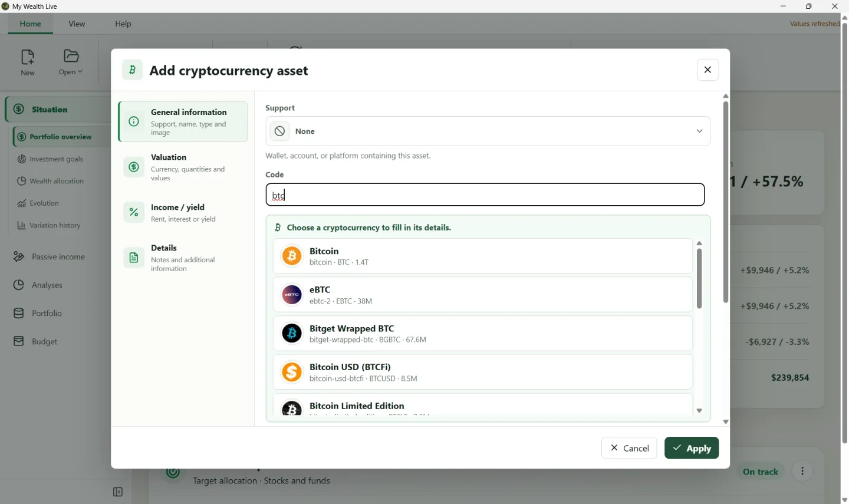This screenshot has height=504, width=849.
Task: Click the orange Bitcoin logo icon
Action: (292, 256)
